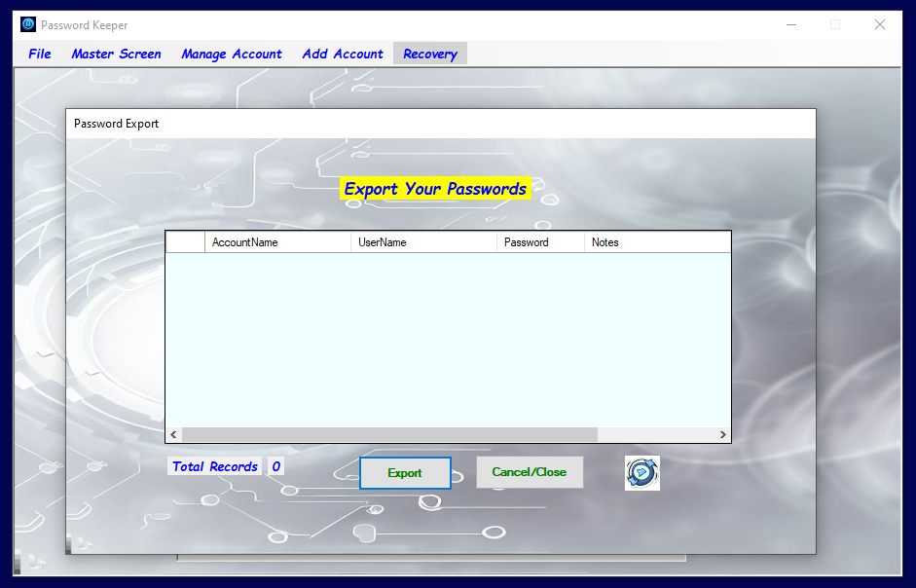Open the File menu
The width and height of the screenshot is (916, 588).
(x=40, y=54)
